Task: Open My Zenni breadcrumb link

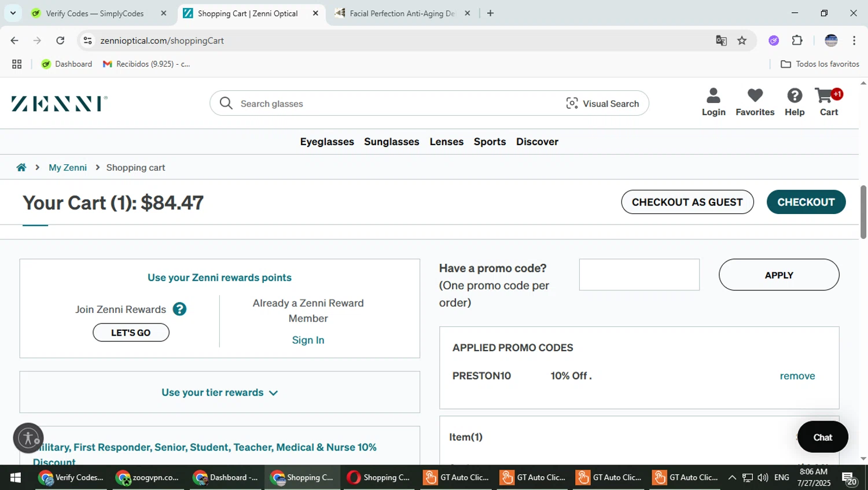Action: 68,167
